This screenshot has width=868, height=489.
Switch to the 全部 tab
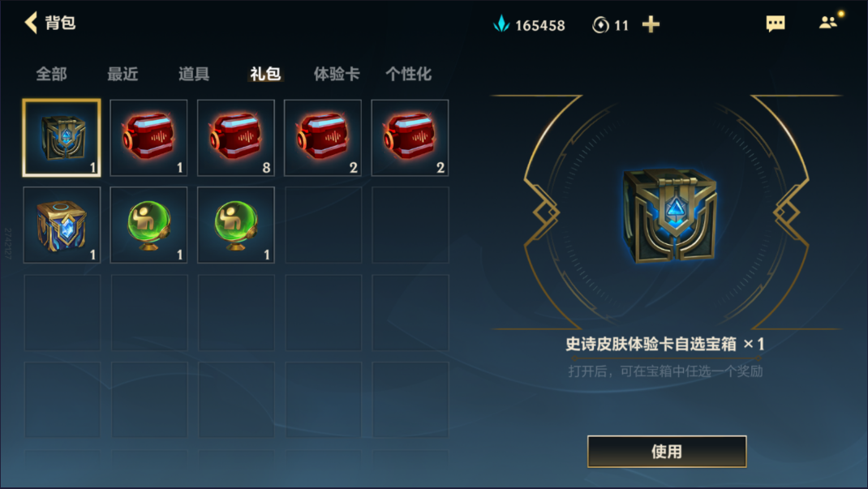(51, 74)
